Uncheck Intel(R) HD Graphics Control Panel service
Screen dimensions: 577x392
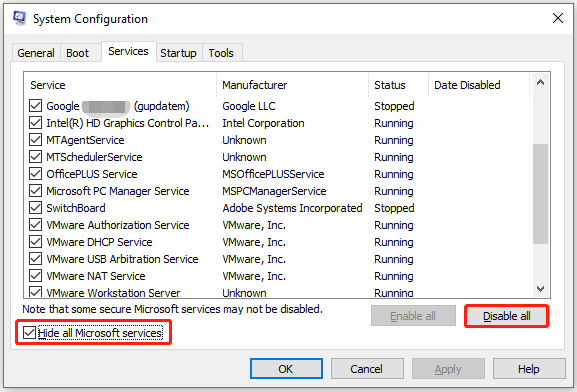[35, 123]
